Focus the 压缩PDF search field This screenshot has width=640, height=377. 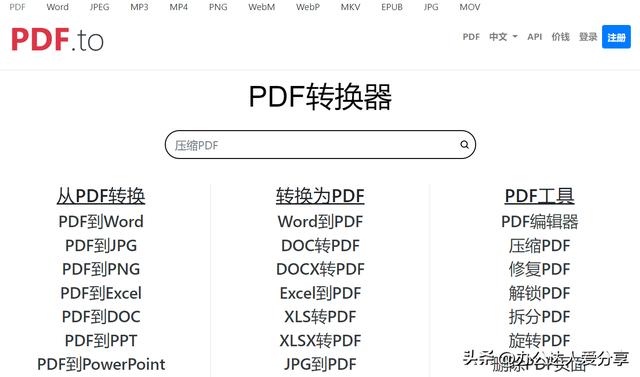coord(320,144)
